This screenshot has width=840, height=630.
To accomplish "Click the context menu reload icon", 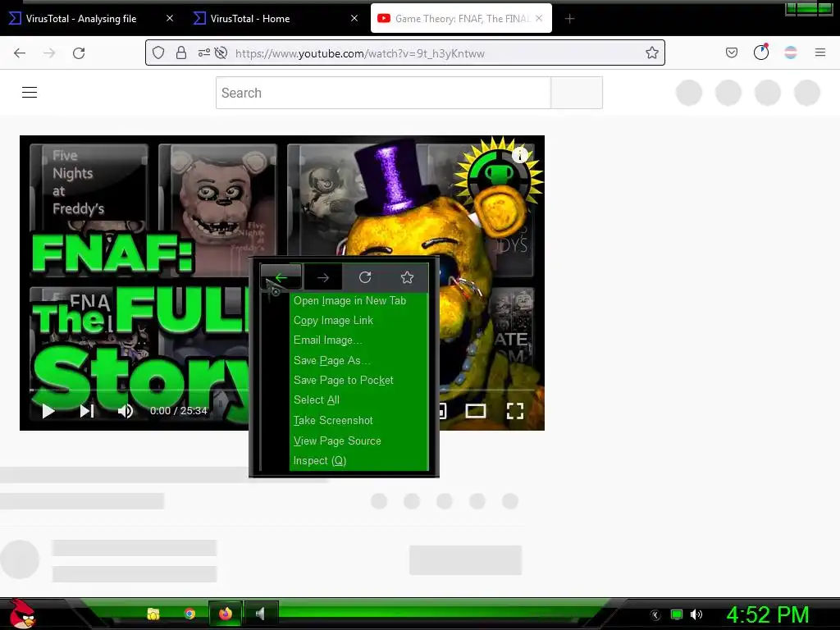I will [365, 277].
